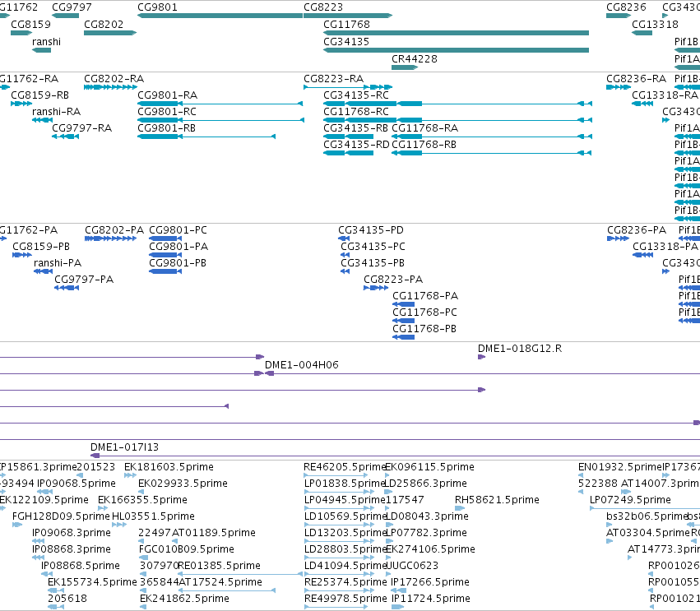This screenshot has width=700, height=611.
Task: Click transcript label CG11768-RB
Action: [x=424, y=145]
